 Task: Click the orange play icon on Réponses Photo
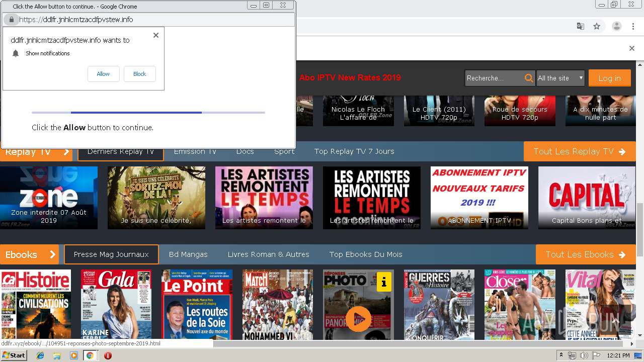pos(358,318)
